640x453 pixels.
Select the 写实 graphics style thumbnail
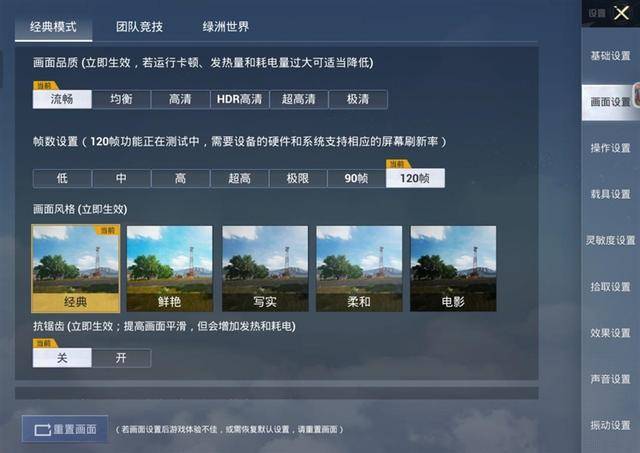pyautogui.click(x=265, y=269)
